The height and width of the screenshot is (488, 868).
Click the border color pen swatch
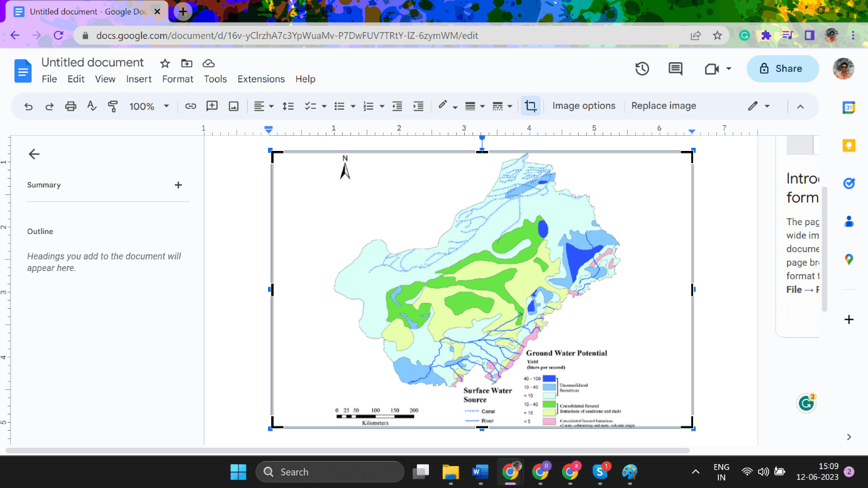coord(443,106)
